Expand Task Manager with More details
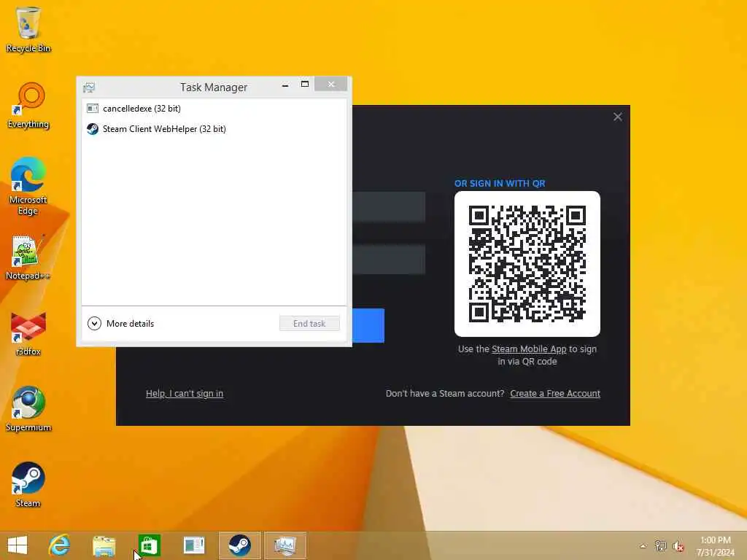The image size is (747, 560). pos(121,324)
